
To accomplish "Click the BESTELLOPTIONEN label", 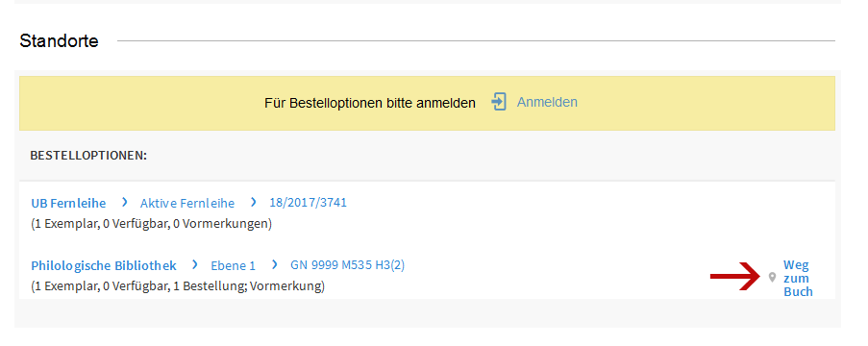I will 88,156.
